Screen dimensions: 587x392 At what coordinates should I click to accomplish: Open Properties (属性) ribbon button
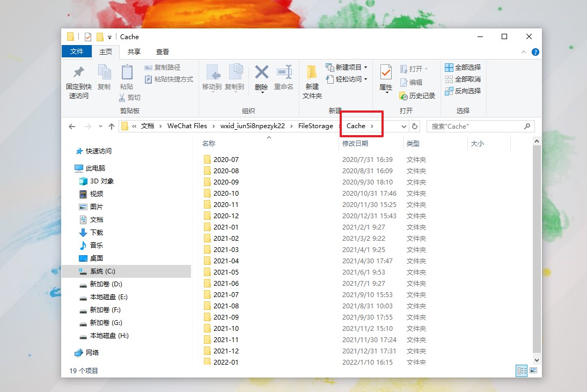coord(386,78)
